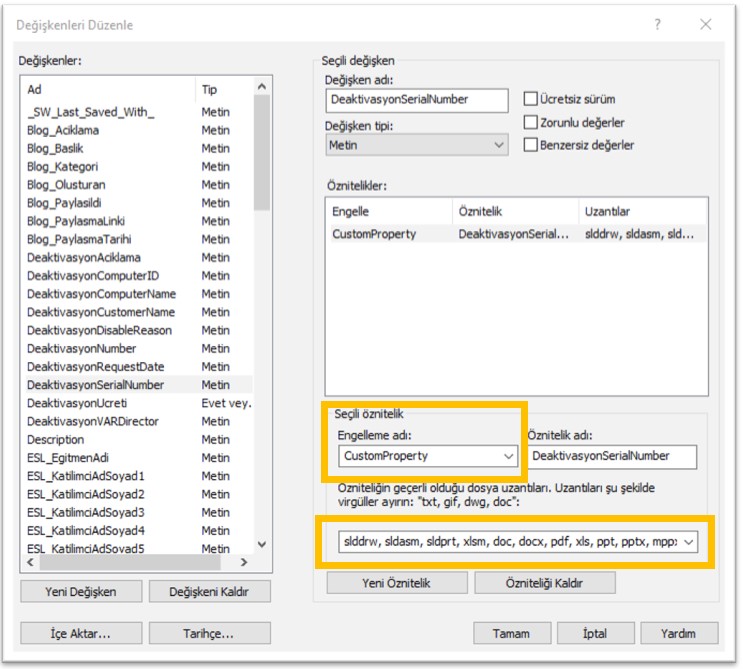Toggle the Zorunlu değerler checkbox
This screenshot has width=743, height=669.
531,122
